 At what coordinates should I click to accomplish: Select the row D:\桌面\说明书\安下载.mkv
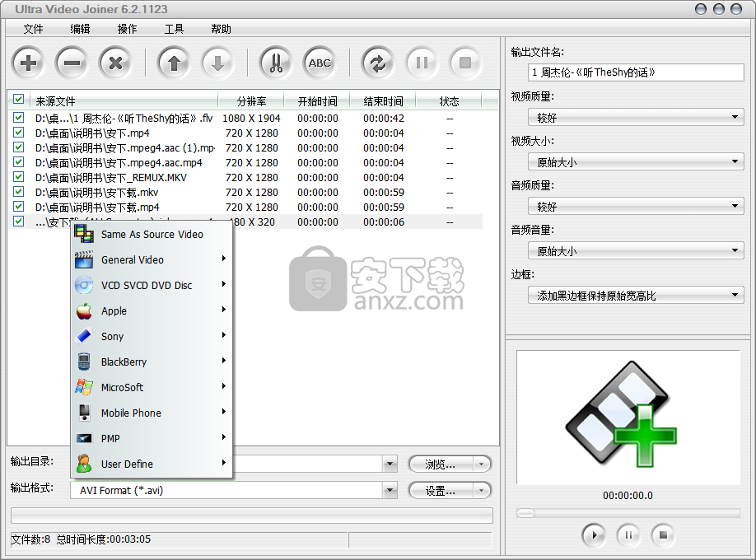coord(245,193)
